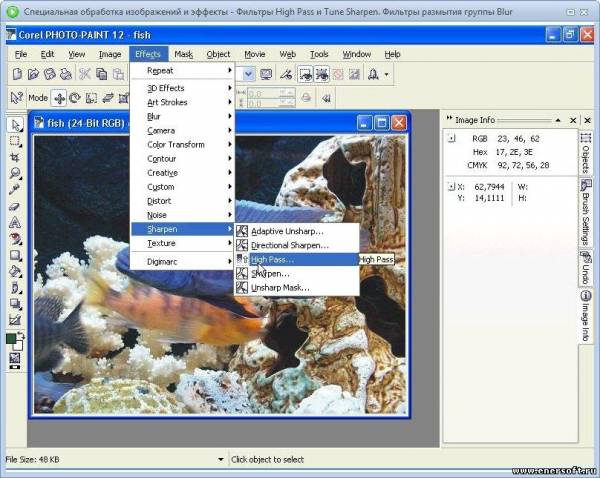Toggle Show Object Marquee toolbar icon

click(322, 74)
